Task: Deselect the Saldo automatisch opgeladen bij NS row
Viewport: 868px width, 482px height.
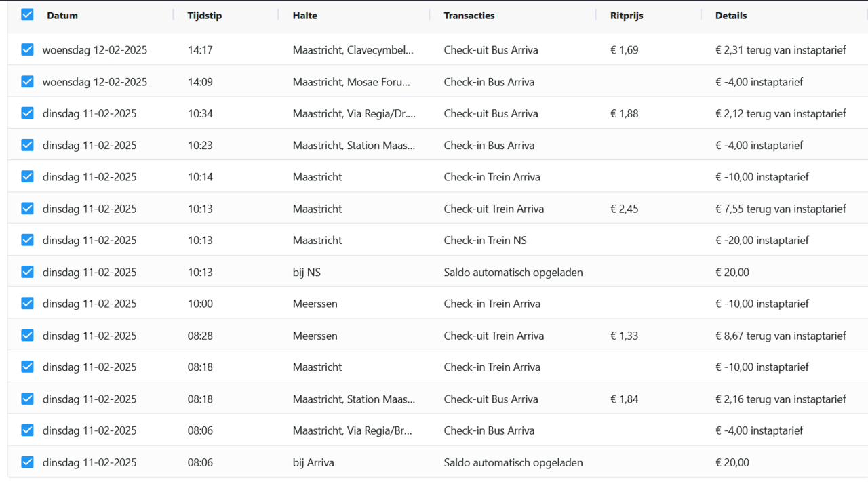Action: point(27,271)
